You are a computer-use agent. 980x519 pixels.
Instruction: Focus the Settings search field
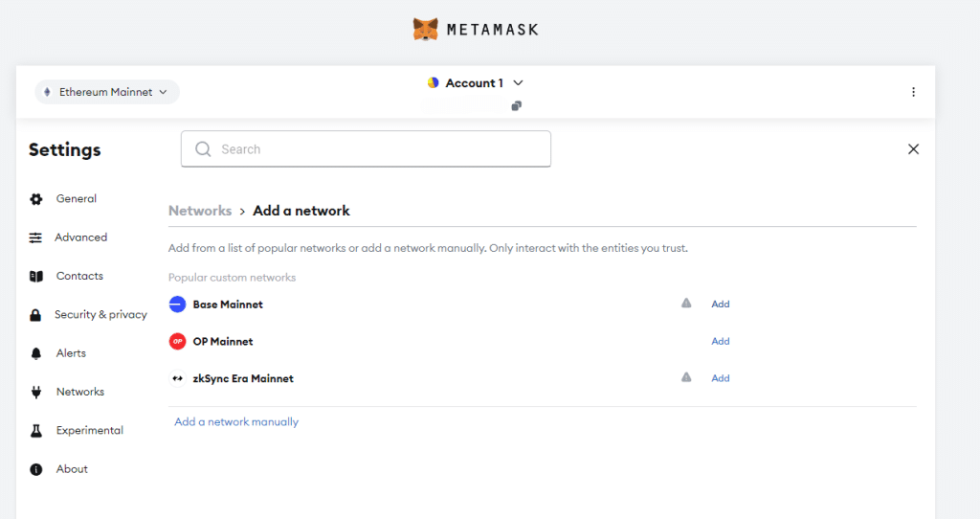tap(366, 148)
